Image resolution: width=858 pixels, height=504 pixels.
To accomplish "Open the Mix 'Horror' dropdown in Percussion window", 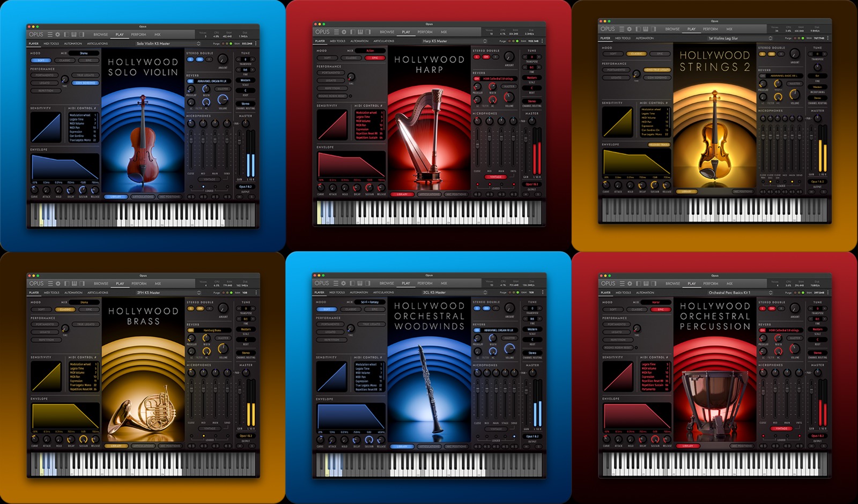I will (656, 302).
